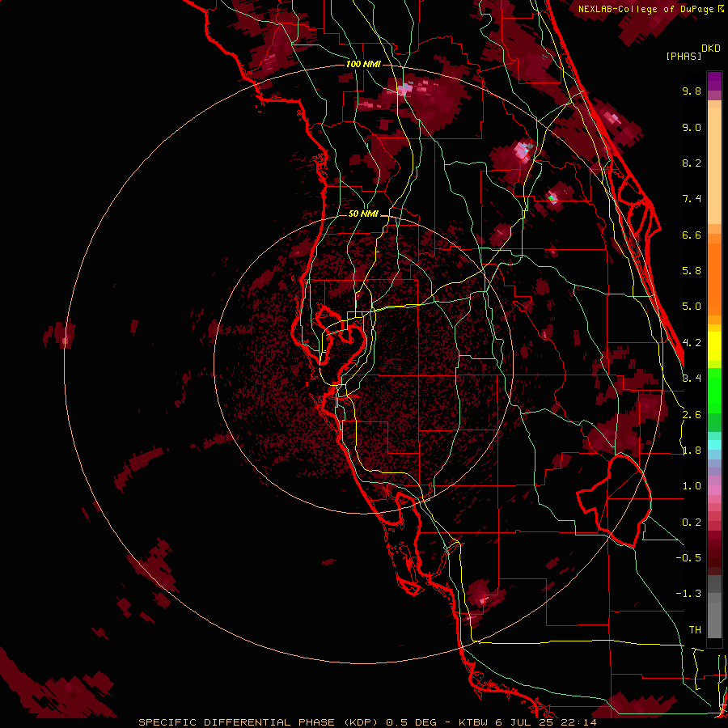Click the KTBW radar site identifier
Image resolution: width=728 pixels, height=728 pixels.
(474, 722)
